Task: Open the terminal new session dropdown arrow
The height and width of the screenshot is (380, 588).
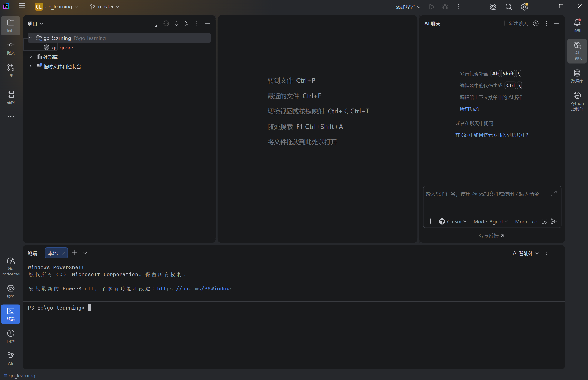Action: [85, 253]
